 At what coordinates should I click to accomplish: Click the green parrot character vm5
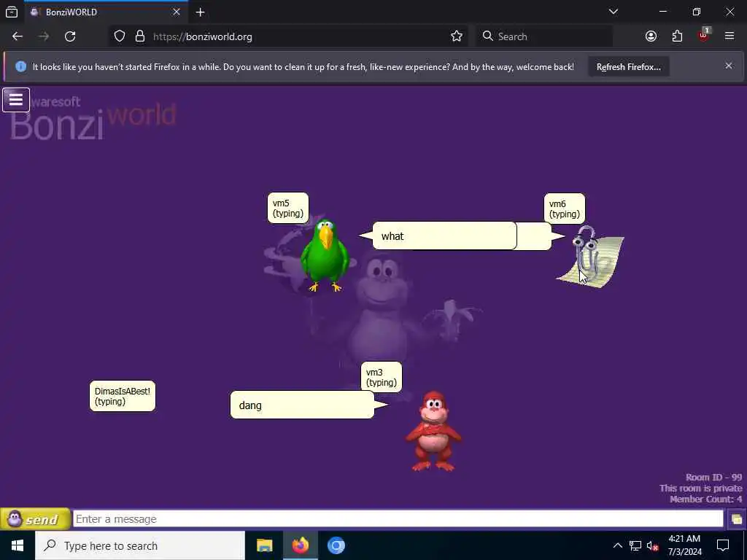click(x=325, y=255)
